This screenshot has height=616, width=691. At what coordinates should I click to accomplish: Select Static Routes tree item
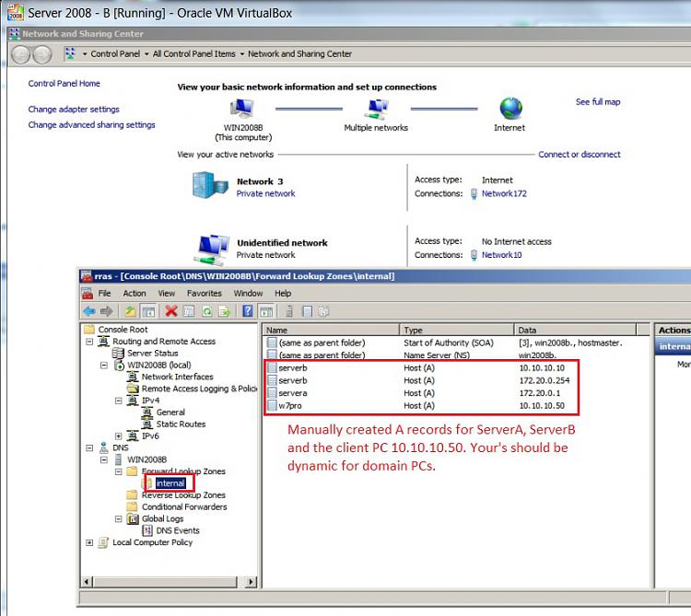[x=181, y=424]
